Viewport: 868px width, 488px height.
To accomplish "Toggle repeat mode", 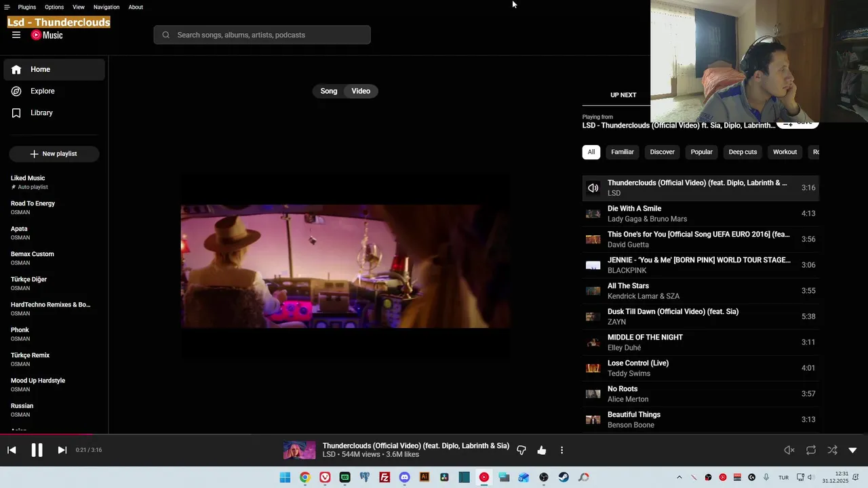I will (811, 450).
